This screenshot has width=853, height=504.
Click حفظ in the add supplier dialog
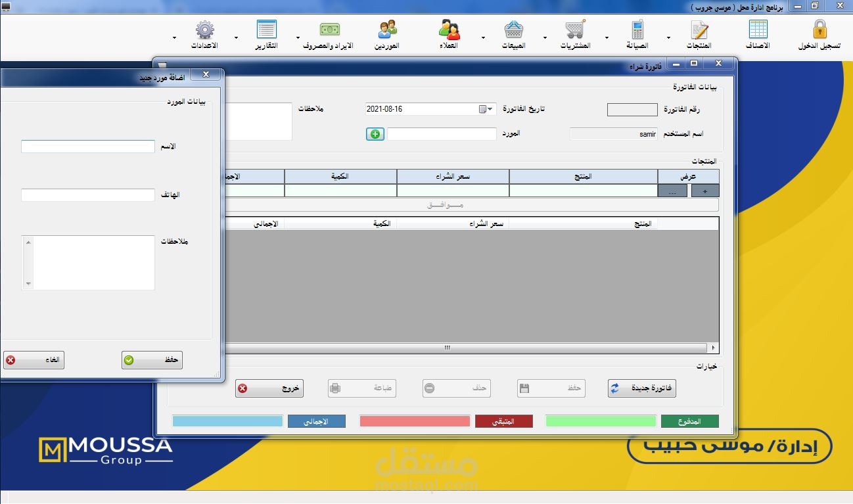(x=152, y=360)
